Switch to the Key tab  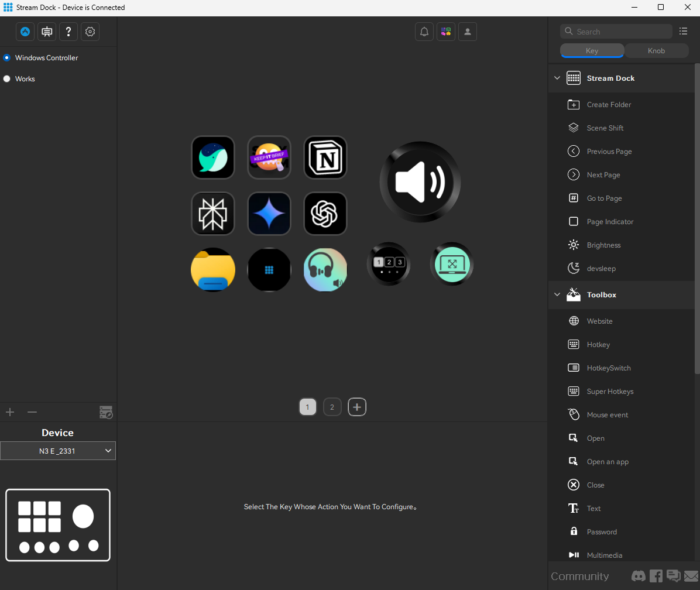pyautogui.click(x=592, y=50)
